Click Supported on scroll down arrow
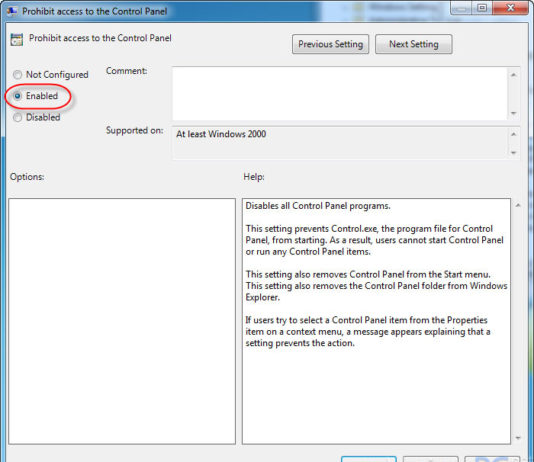The image size is (534, 462). click(514, 153)
